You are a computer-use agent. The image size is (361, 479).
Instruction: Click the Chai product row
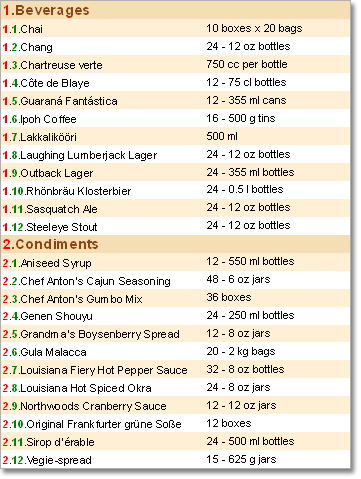coord(176,28)
